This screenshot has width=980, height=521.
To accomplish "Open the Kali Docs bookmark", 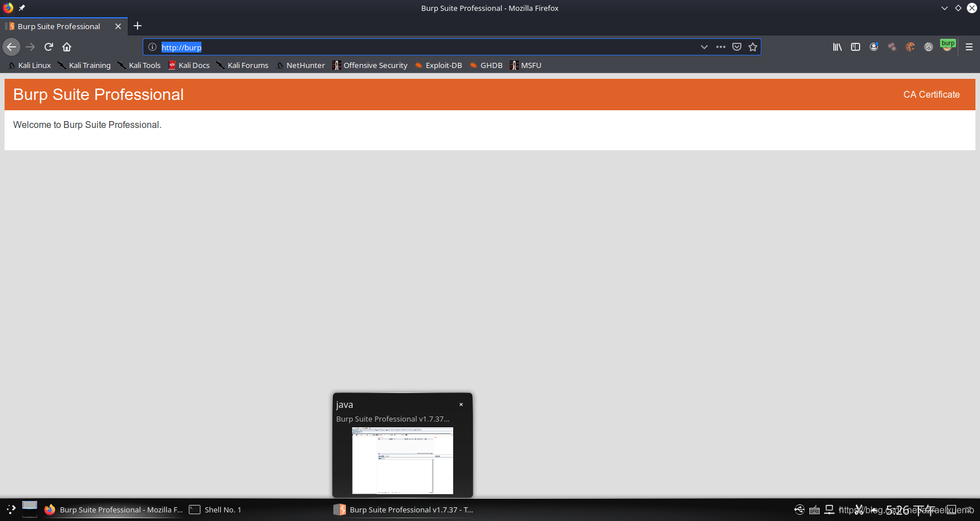I will tap(189, 65).
